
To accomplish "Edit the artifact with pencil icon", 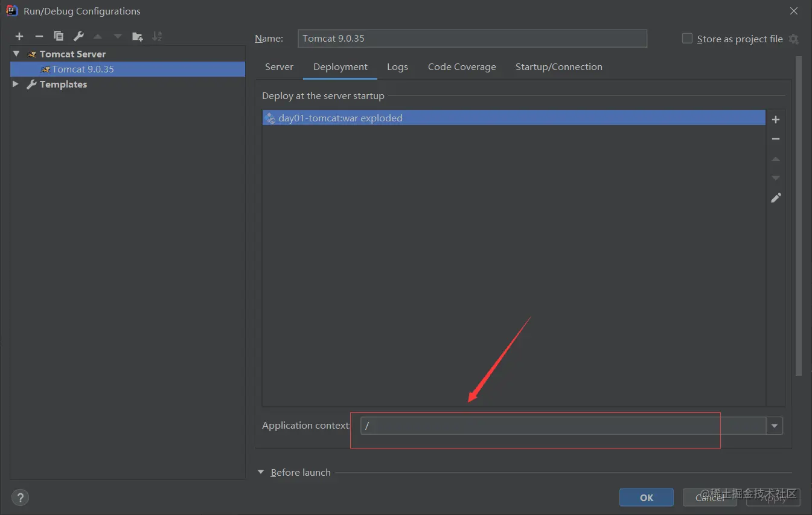I will point(776,197).
